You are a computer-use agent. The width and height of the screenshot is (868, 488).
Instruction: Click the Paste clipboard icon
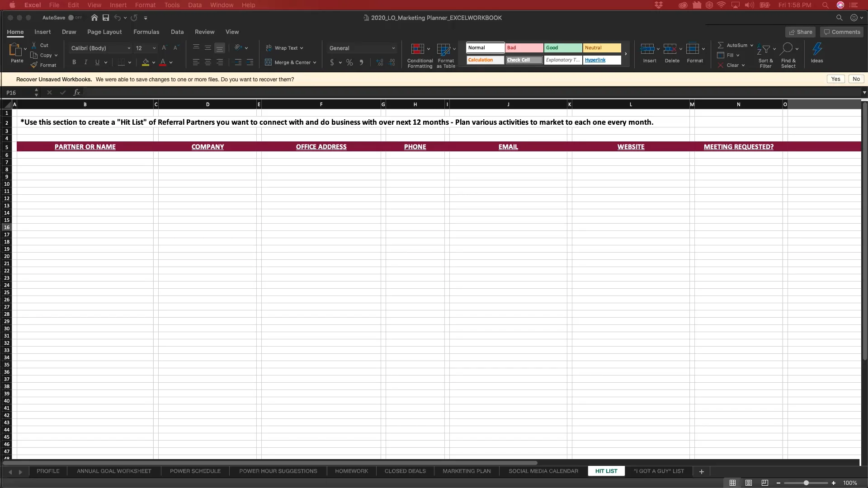pyautogui.click(x=16, y=50)
